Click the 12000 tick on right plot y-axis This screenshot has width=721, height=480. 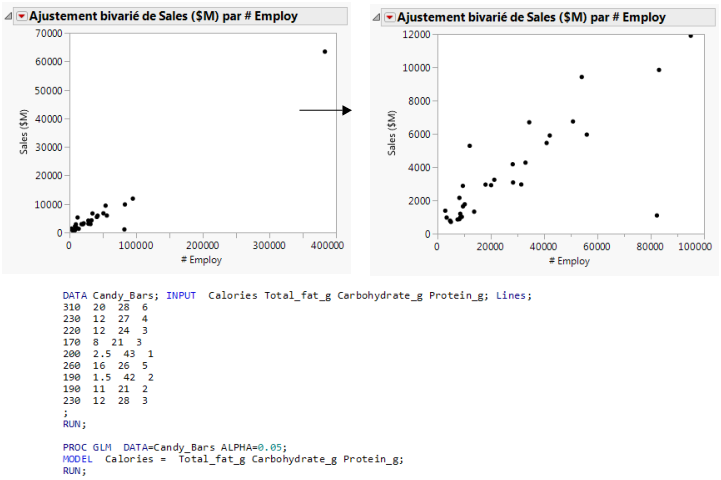(x=417, y=34)
